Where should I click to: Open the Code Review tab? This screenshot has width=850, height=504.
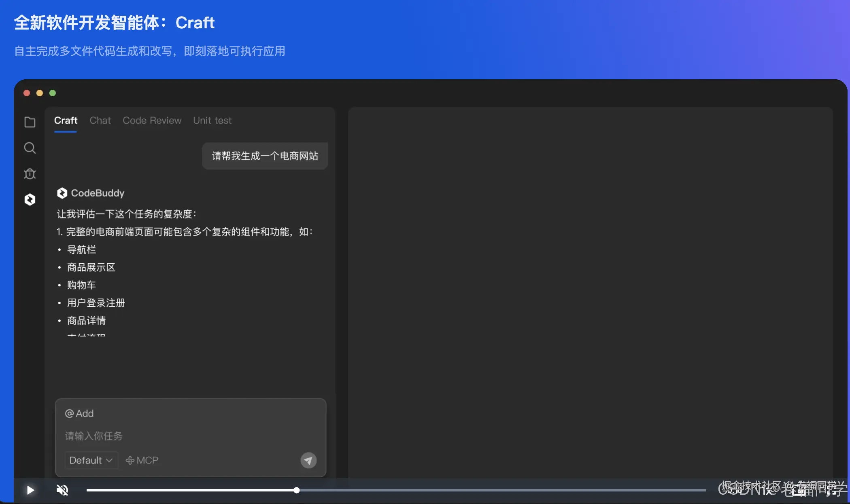[152, 121]
